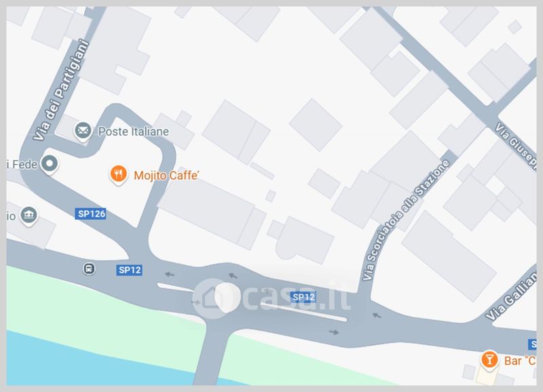Image resolution: width=543 pixels, height=392 pixels.
Task: Click the casa.it watermark logo
Action: 272,298
